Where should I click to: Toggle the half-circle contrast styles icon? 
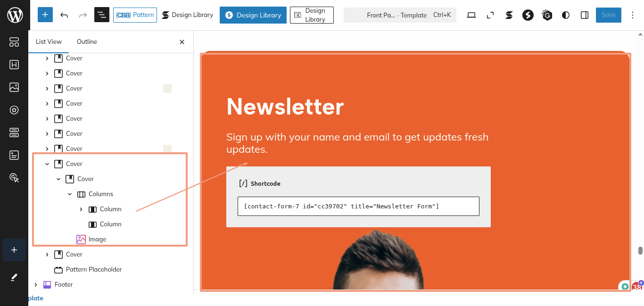click(566, 15)
